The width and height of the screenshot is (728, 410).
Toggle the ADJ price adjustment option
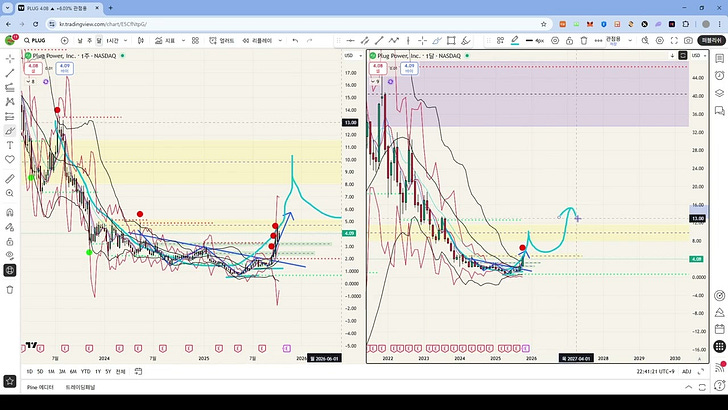click(x=687, y=371)
